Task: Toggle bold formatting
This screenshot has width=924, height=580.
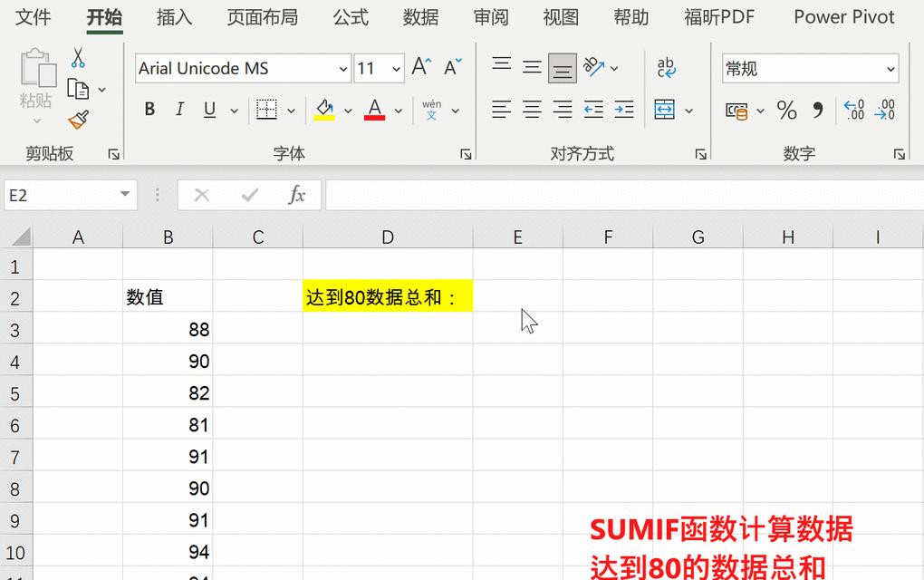Action: 149,110
